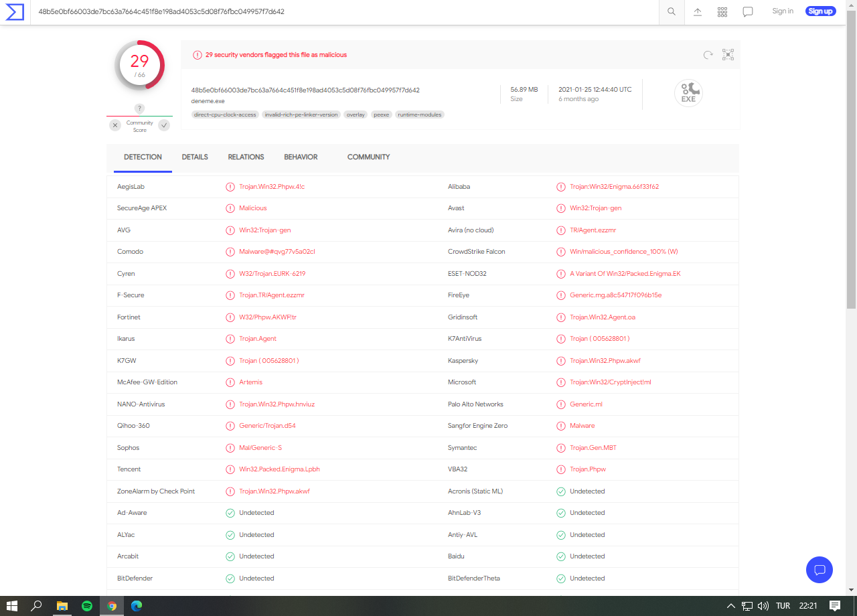Open the comments speech bubble icon
The height and width of the screenshot is (616, 857).
click(x=748, y=11)
